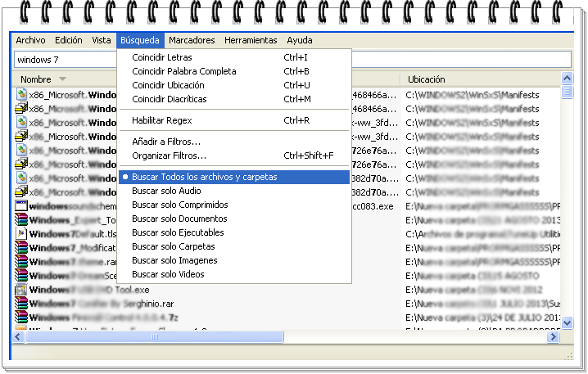Toggle Coincidir Letras option
Image resolution: width=588 pixels, height=374 pixels.
pos(234,57)
